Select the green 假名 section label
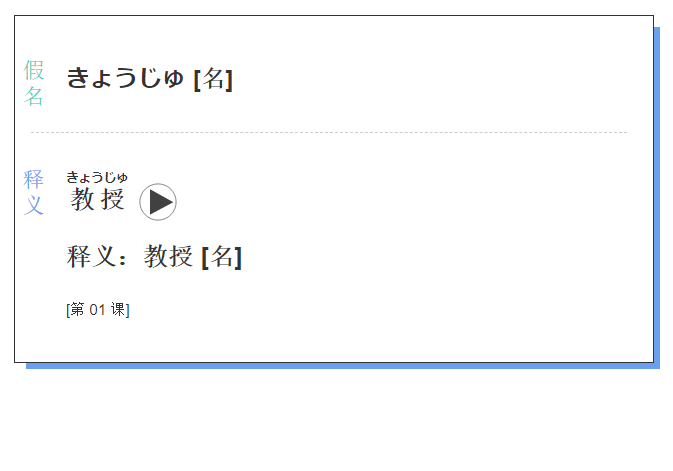 pos(33,83)
